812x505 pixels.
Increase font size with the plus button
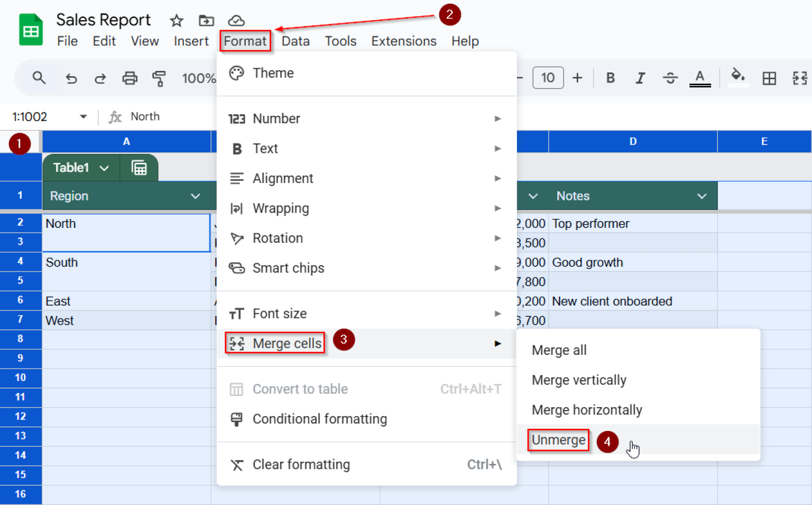pos(577,78)
